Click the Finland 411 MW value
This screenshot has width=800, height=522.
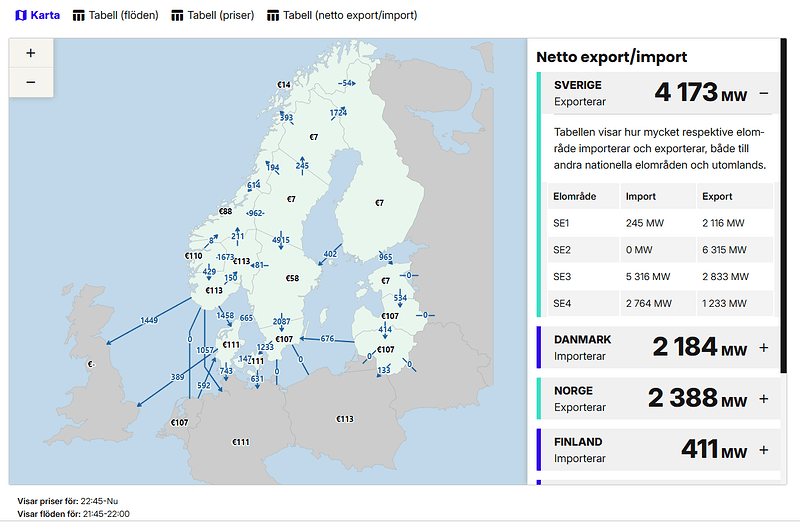[x=714, y=450]
